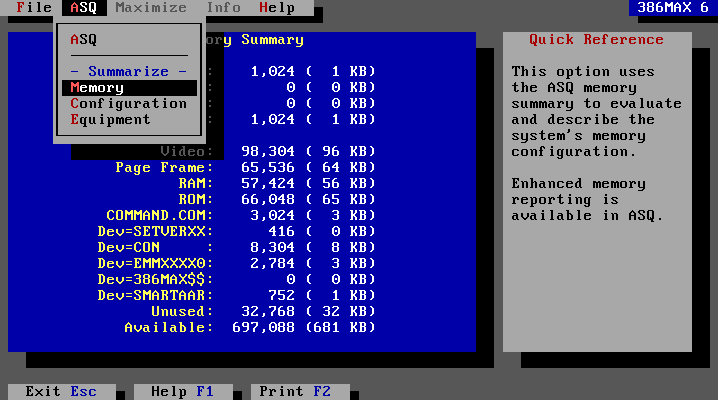The image size is (718, 400).
Task: Click the ASQ menu in menu bar
Action: [x=84, y=8]
